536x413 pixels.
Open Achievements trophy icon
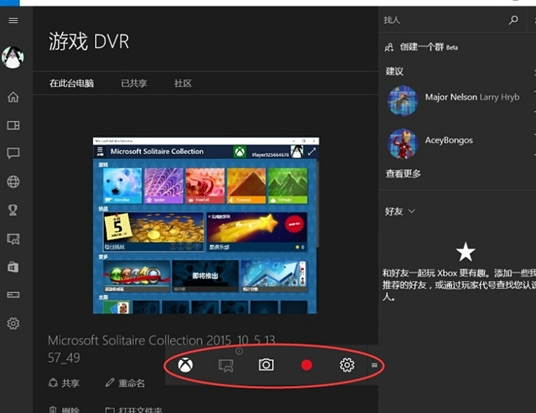coord(13,210)
